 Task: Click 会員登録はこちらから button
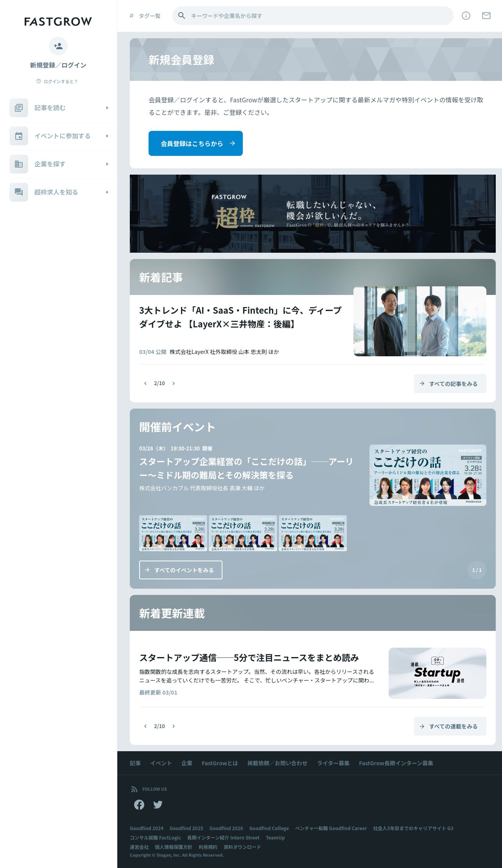click(195, 143)
